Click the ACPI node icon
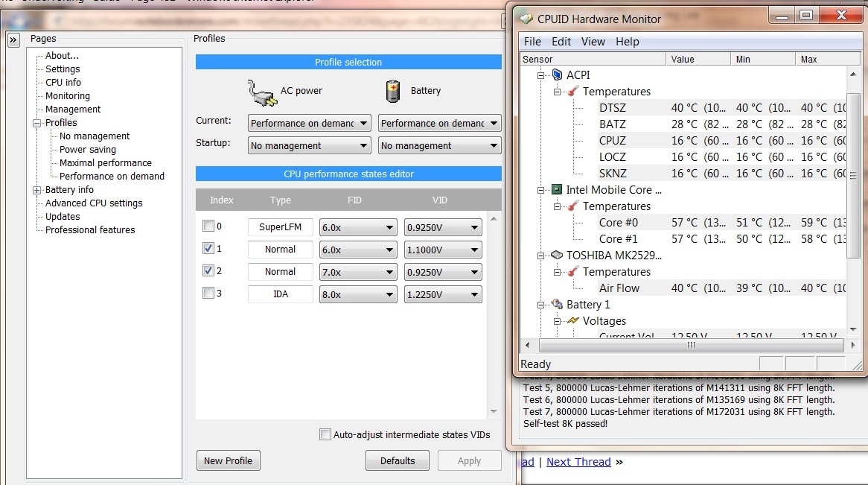The image size is (868, 485). coord(557,75)
